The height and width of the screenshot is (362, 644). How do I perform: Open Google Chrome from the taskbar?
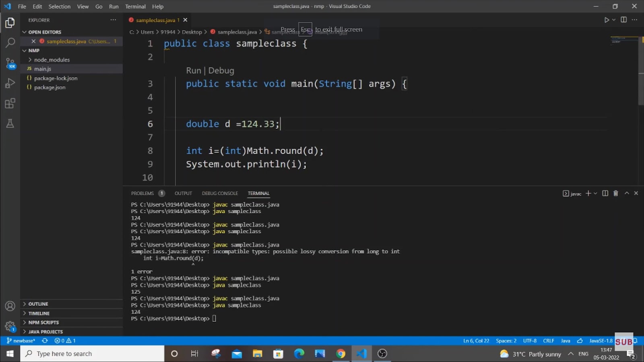pyautogui.click(x=341, y=354)
